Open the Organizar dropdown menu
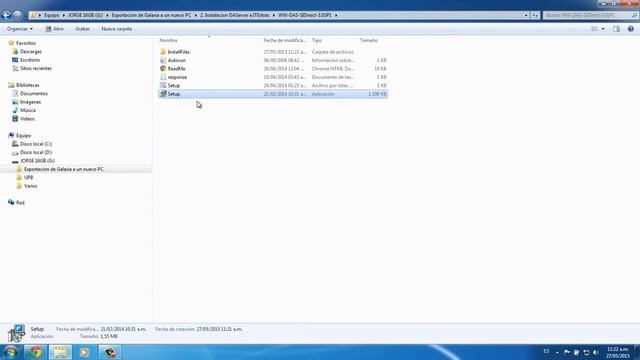 point(20,29)
